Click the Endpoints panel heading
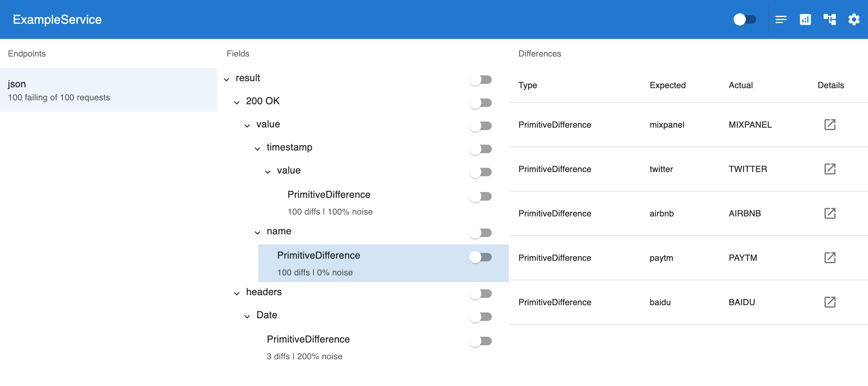868x386 pixels. [27, 53]
